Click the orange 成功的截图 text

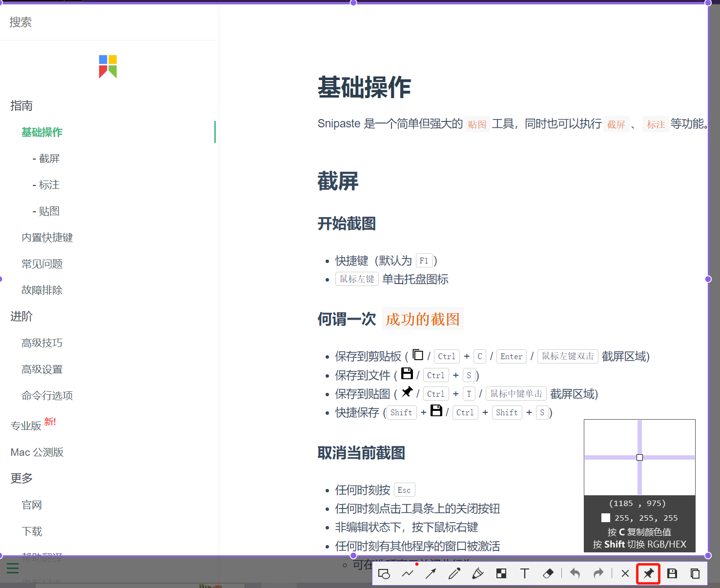(x=423, y=319)
